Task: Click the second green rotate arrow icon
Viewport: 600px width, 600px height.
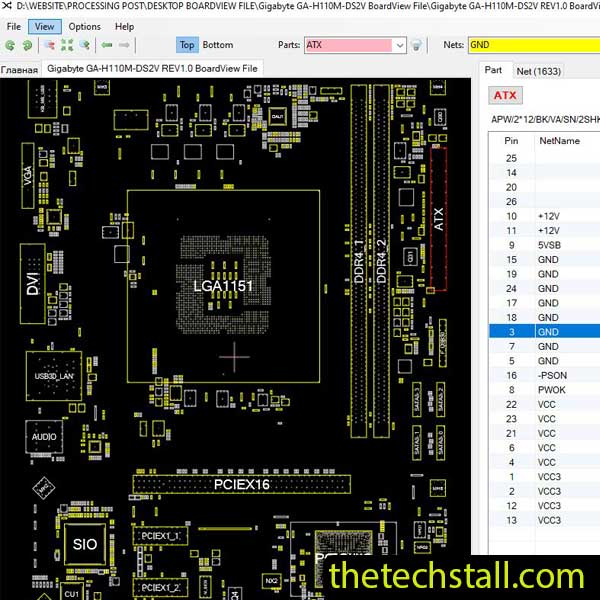Action: pos(25,45)
